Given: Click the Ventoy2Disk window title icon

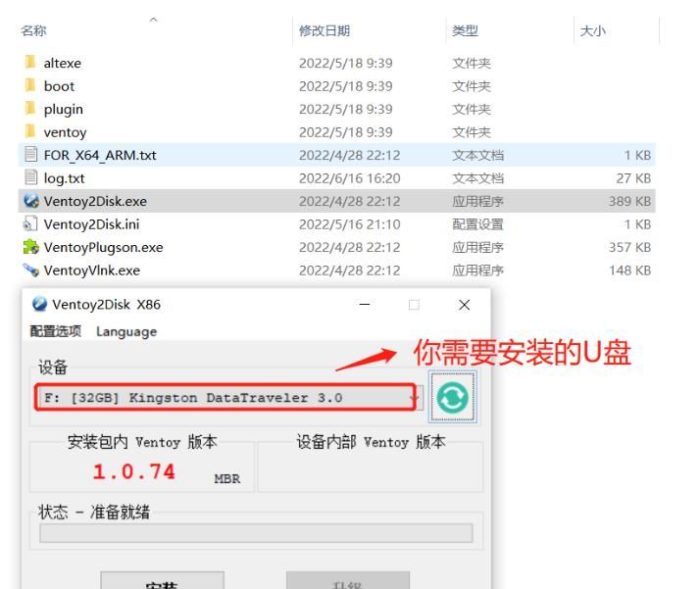Looking at the screenshot, I should pos(39,305).
